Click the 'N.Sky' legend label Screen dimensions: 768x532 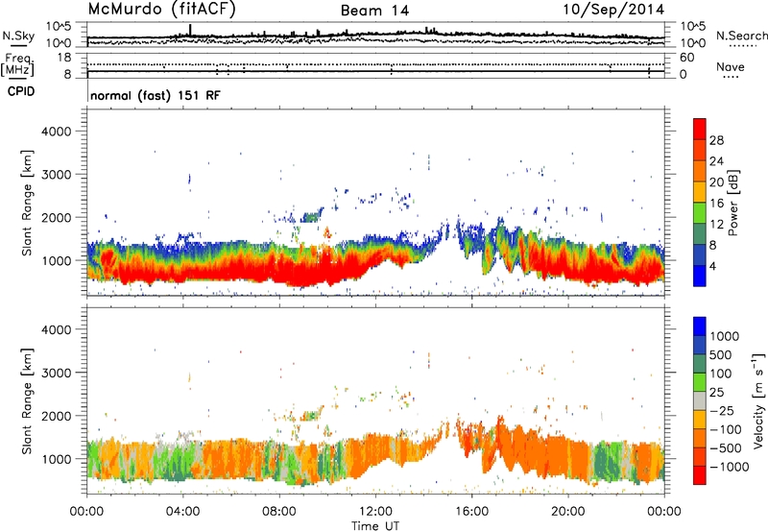point(18,36)
